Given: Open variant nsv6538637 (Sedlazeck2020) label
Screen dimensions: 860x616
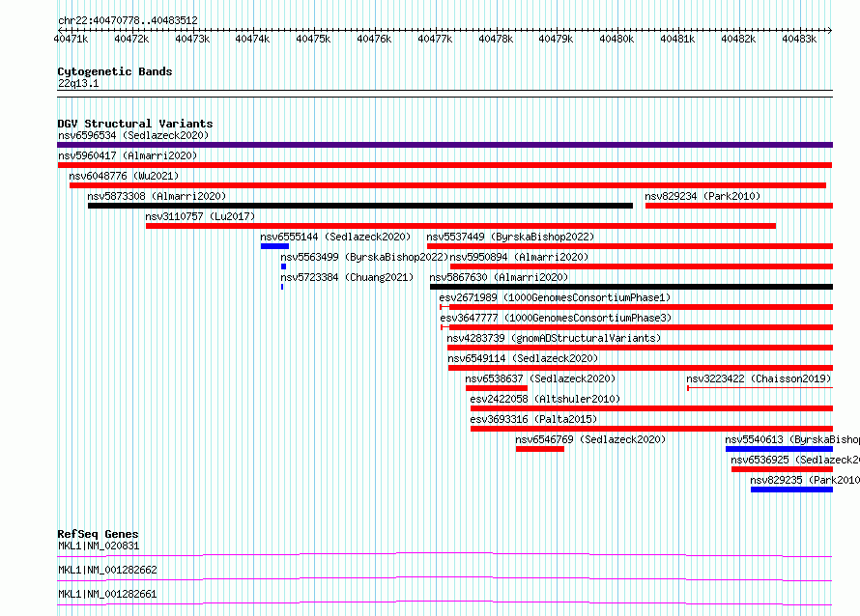Looking at the screenshot, I should (540, 378).
